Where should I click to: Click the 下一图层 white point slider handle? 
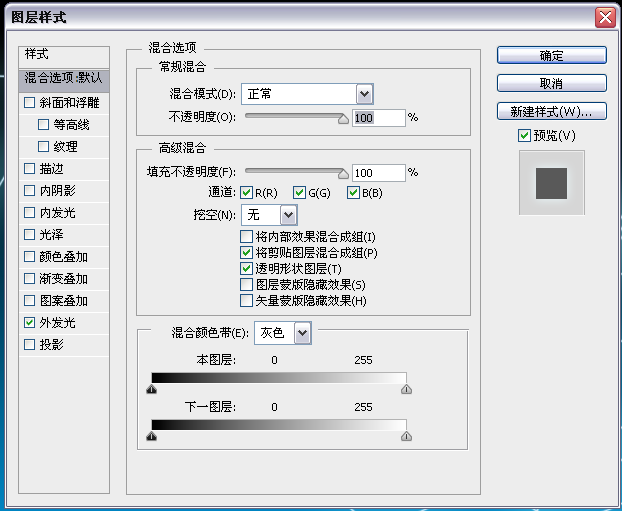(406, 437)
